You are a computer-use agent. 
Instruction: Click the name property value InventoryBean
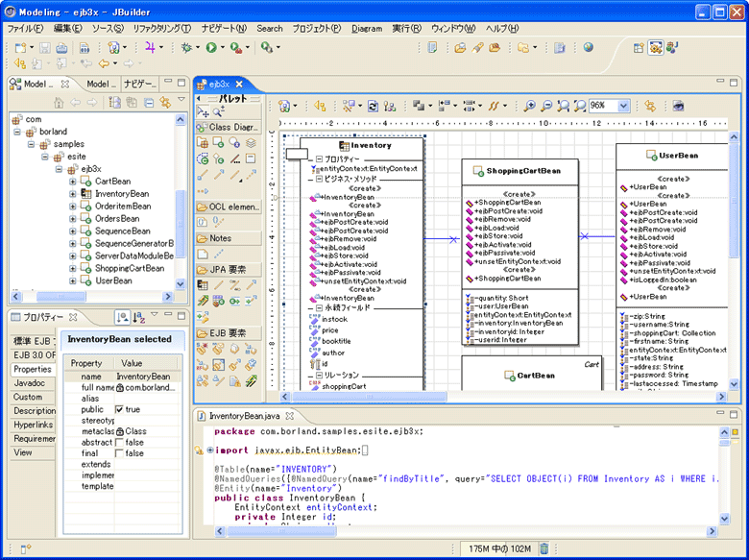tap(143, 377)
